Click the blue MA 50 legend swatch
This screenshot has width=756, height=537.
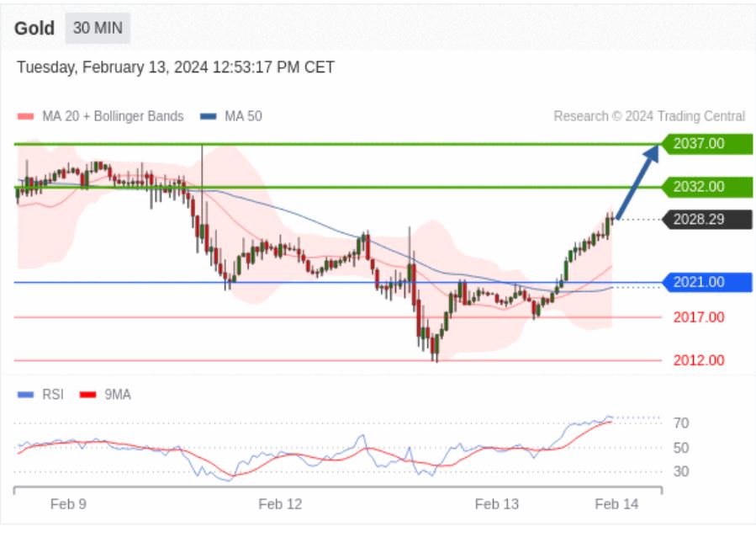pos(209,116)
